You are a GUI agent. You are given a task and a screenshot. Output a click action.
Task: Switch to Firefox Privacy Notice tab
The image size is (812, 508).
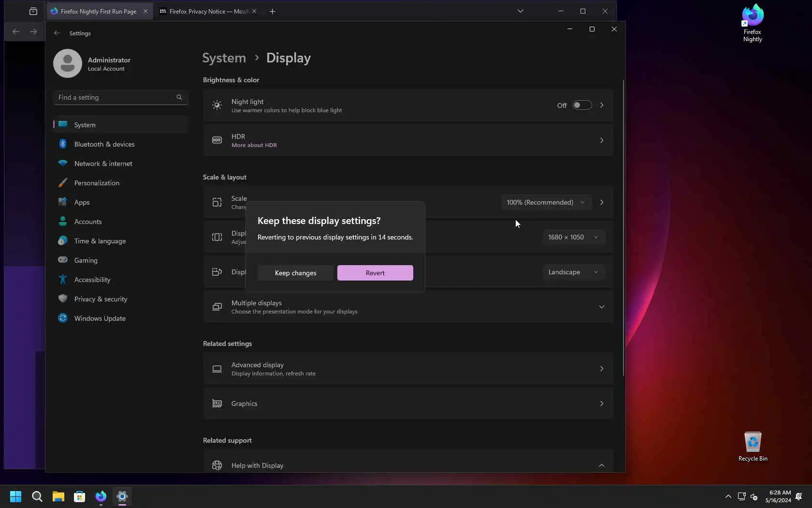pos(208,11)
